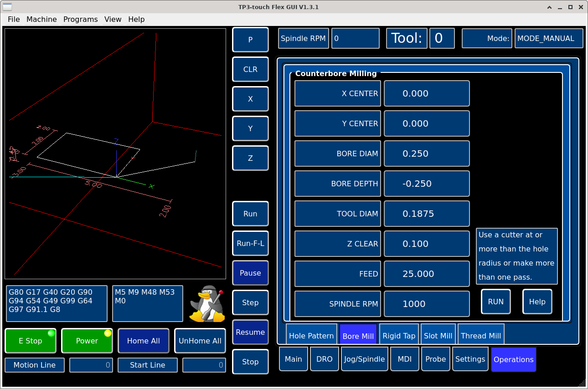Screen dimensions: 588x389
Task: Click the 3D toolpath preview area
Action: click(x=115, y=154)
